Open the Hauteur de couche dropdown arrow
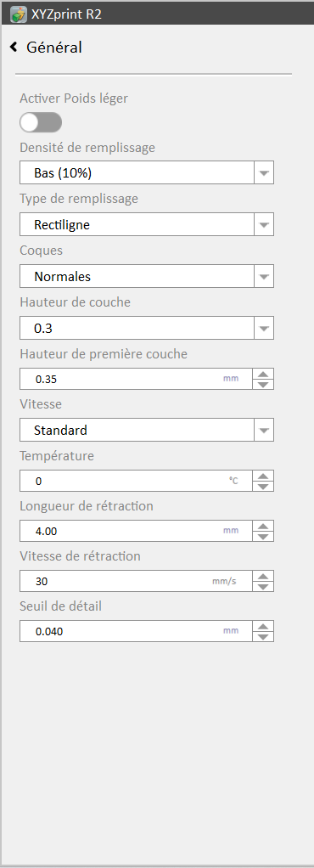The height and width of the screenshot is (868, 314). click(x=264, y=329)
